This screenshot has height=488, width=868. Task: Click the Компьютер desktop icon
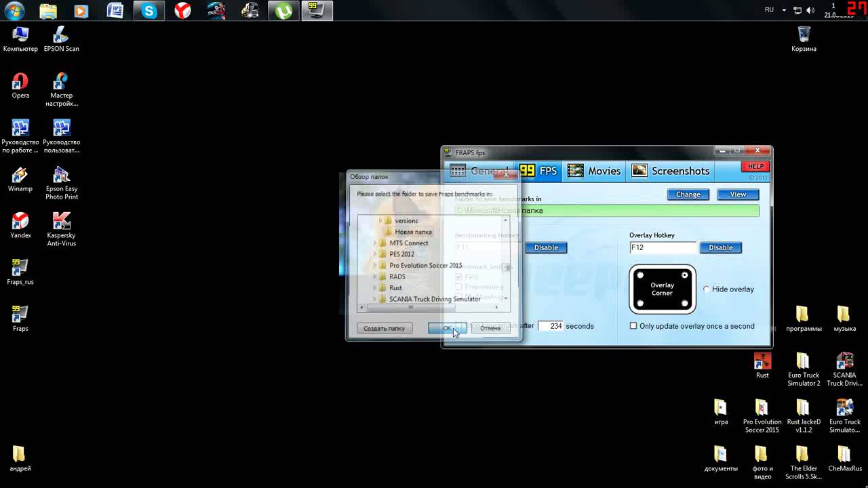[x=20, y=39]
